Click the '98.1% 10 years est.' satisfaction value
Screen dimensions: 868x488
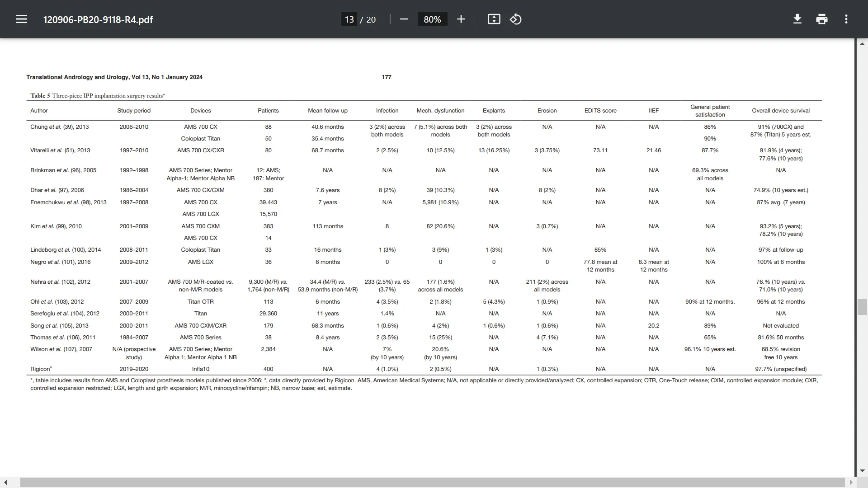710,349
